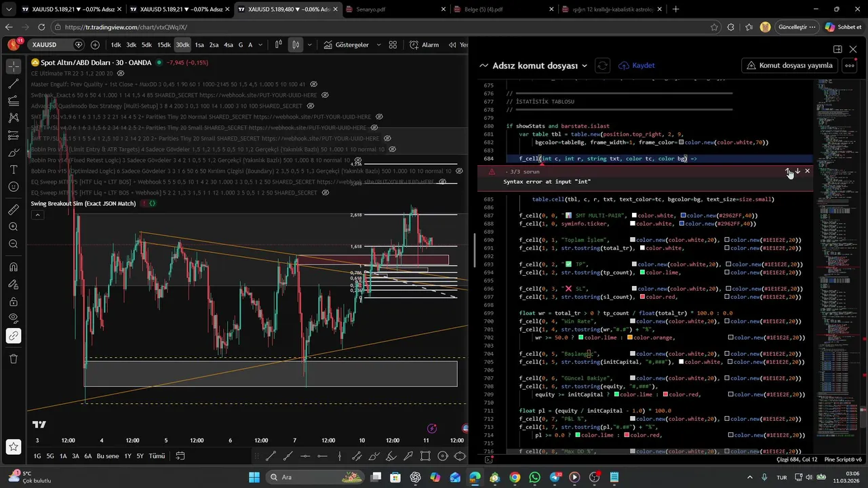
Task: Toggle lock all drawings
Action: point(14,301)
